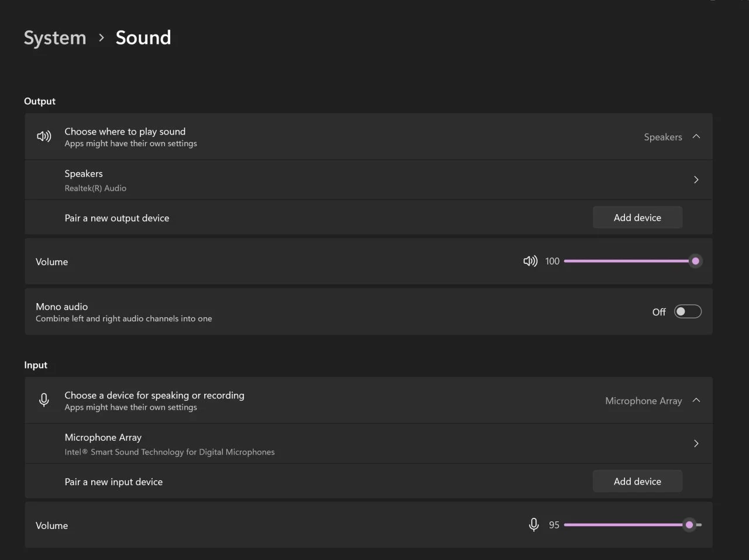
Task: Click the microphone icon beside input chooser
Action: 44,400
